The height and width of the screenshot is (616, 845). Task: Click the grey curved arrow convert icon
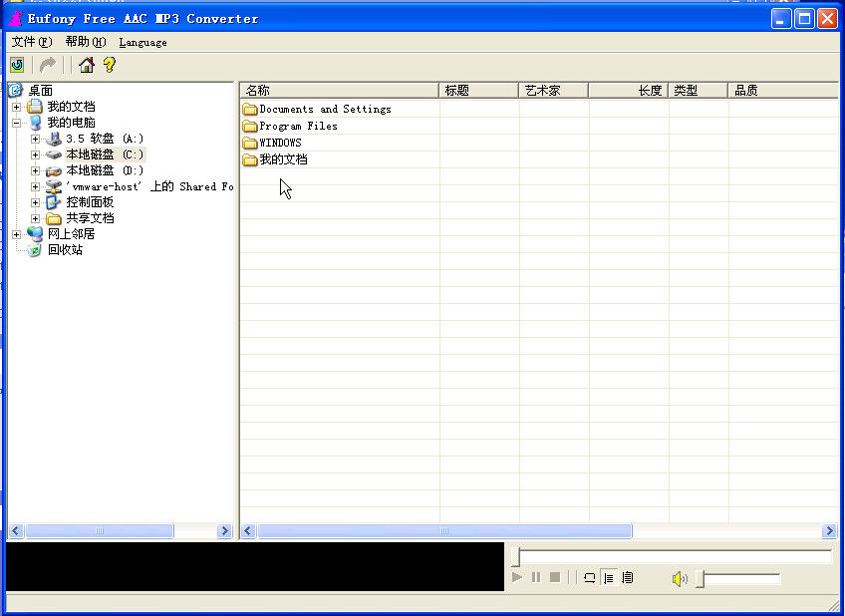pos(48,65)
